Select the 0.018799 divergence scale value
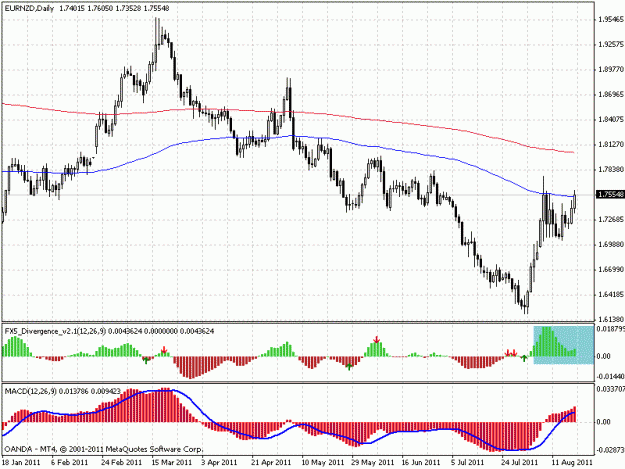625x469 pixels. 610,329
